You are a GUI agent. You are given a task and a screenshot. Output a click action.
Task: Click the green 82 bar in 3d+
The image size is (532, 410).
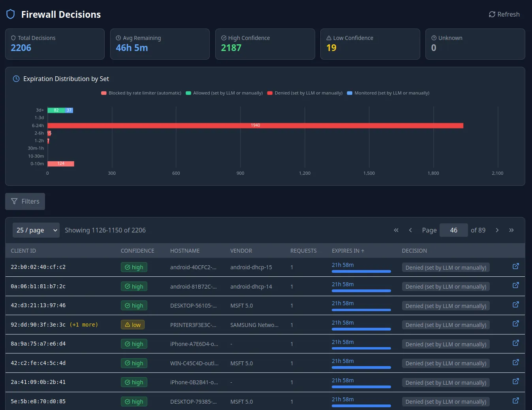(x=56, y=110)
